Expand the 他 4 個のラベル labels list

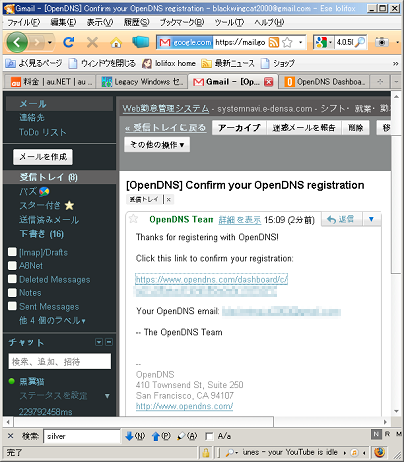tap(52, 320)
